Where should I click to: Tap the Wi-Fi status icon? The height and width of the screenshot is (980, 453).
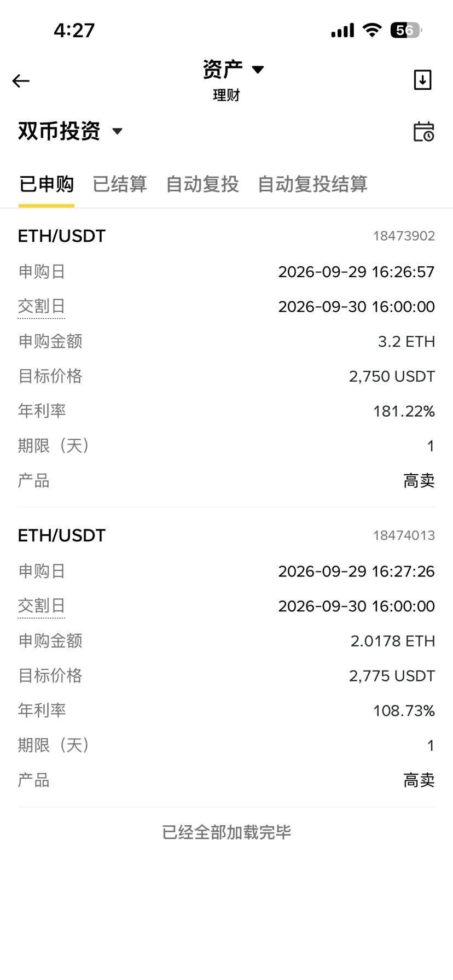372,30
